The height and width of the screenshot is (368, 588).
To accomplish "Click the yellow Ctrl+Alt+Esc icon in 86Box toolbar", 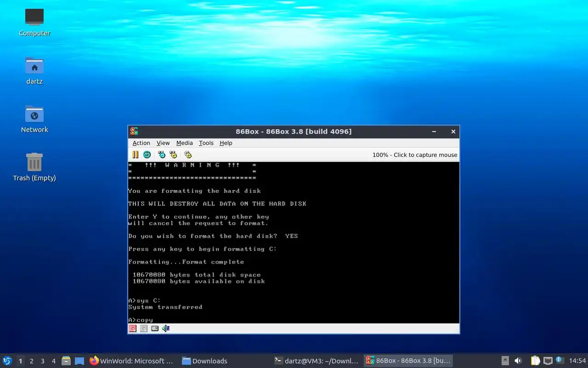I will tap(173, 155).
